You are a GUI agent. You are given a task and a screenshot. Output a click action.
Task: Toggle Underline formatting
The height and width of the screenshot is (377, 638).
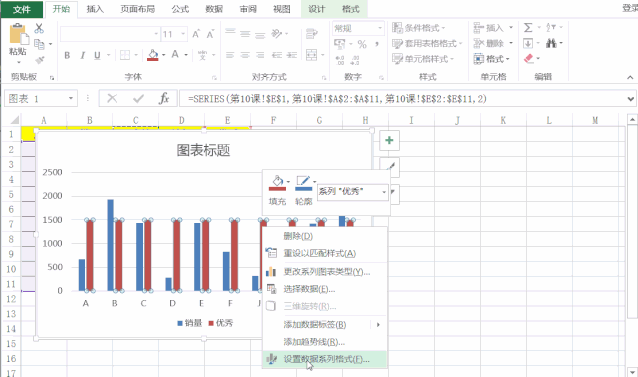click(x=97, y=55)
